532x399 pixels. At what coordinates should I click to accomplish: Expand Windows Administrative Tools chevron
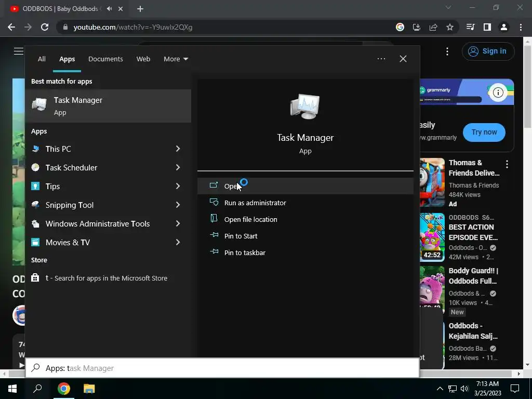(x=178, y=223)
